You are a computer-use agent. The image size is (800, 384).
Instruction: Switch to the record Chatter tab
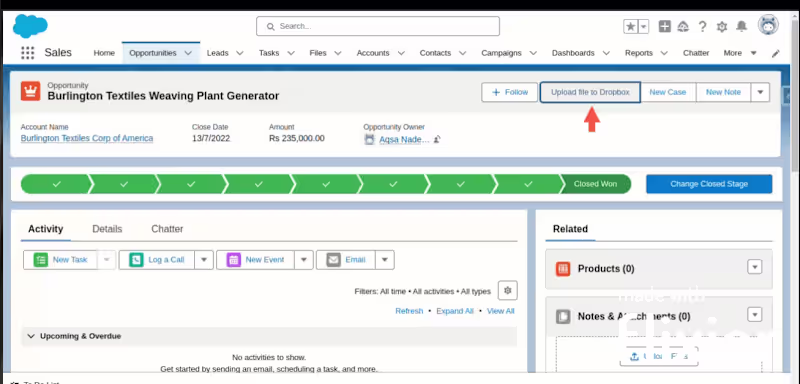click(x=167, y=229)
